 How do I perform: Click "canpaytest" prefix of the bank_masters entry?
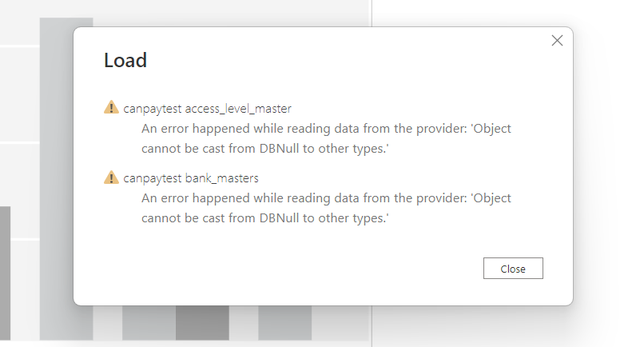[x=152, y=178]
